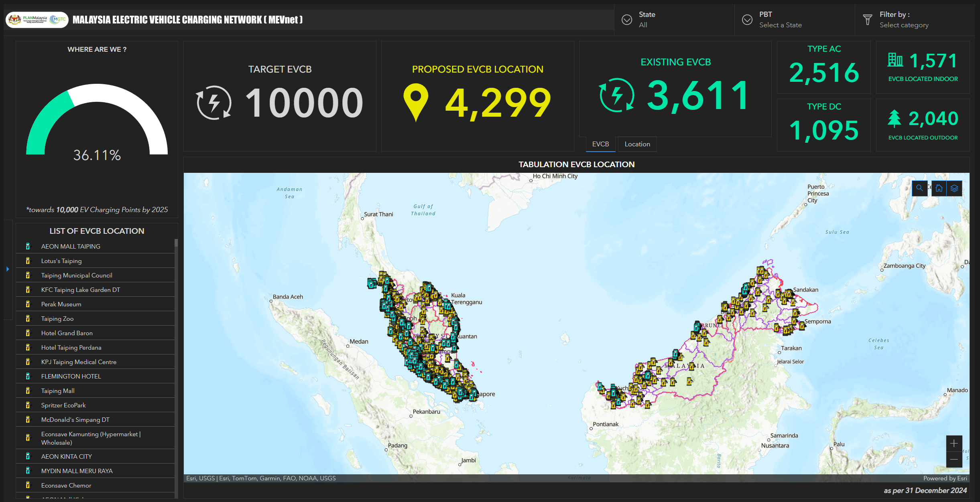Zoom in on the map

(954, 443)
